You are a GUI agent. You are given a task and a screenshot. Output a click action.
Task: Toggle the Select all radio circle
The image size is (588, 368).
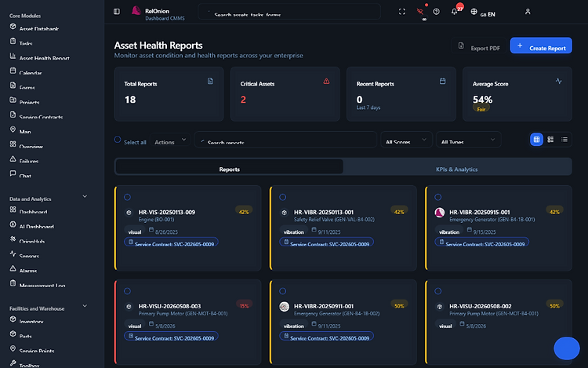click(x=118, y=140)
